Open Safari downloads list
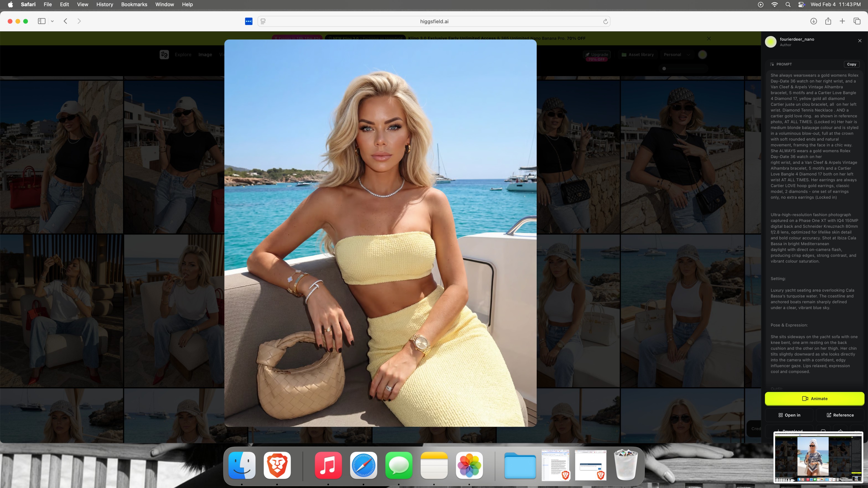The image size is (868, 488). tap(813, 21)
